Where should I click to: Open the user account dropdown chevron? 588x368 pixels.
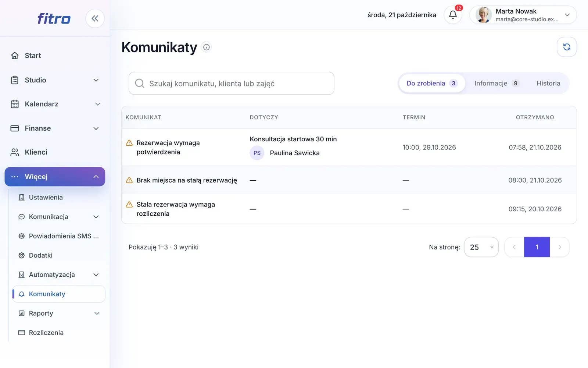click(567, 15)
